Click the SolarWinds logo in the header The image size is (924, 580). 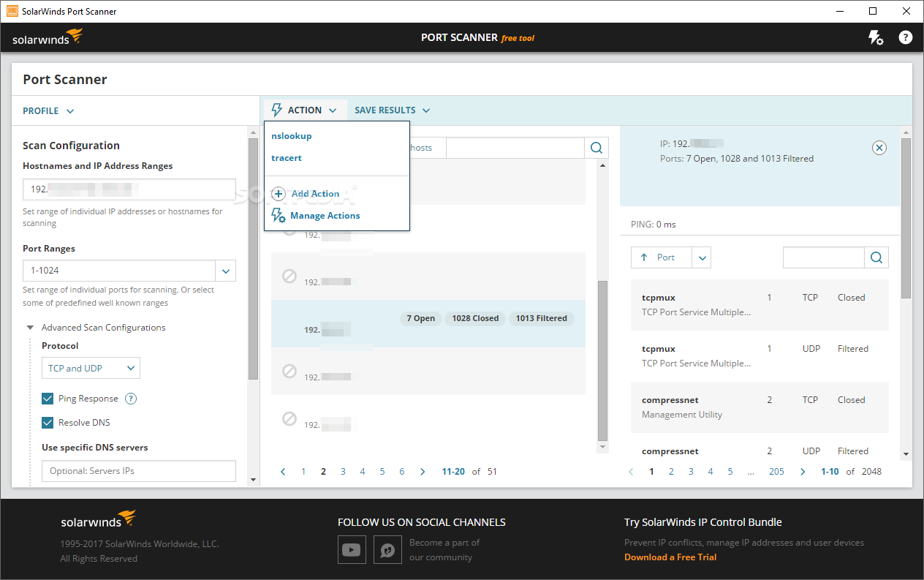(48, 37)
